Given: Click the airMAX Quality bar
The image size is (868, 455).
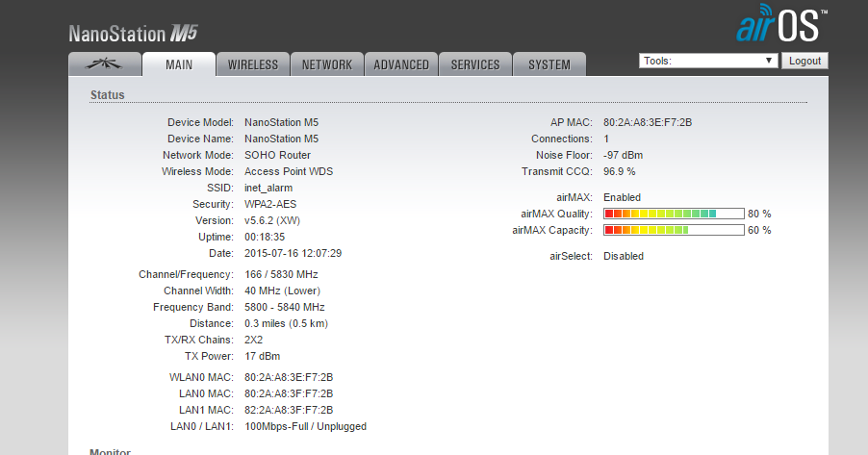Looking at the screenshot, I should tap(674, 214).
